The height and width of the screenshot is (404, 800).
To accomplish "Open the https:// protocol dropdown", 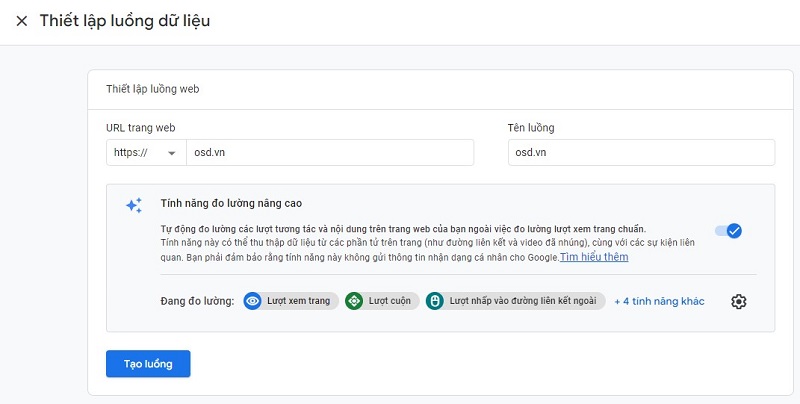I will [146, 153].
